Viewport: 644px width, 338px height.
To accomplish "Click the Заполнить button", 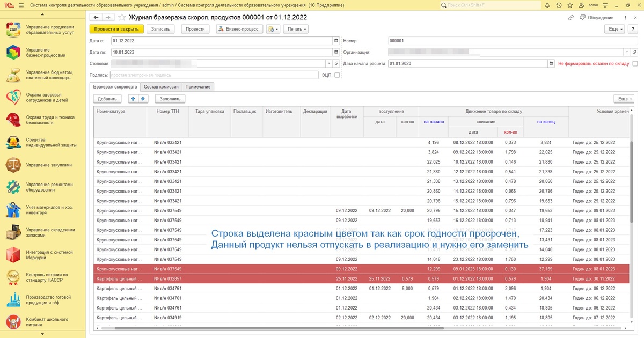I will [x=171, y=99].
